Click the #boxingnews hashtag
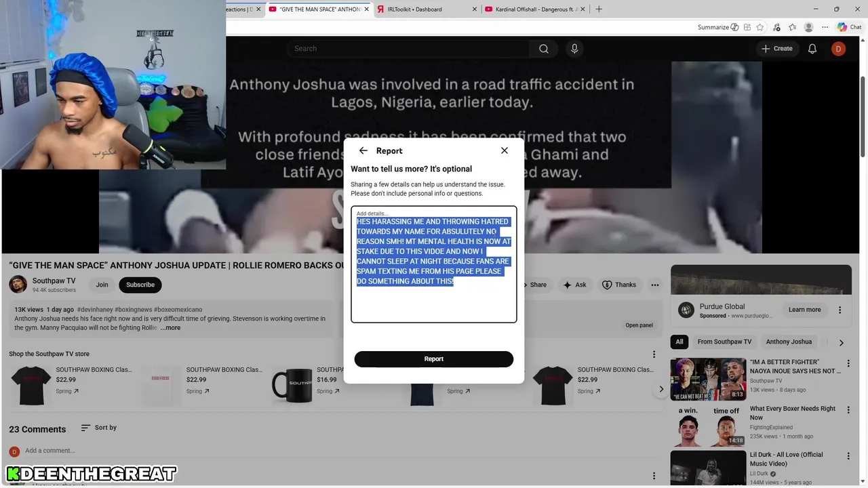The width and height of the screenshot is (868, 488). pos(134,309)
